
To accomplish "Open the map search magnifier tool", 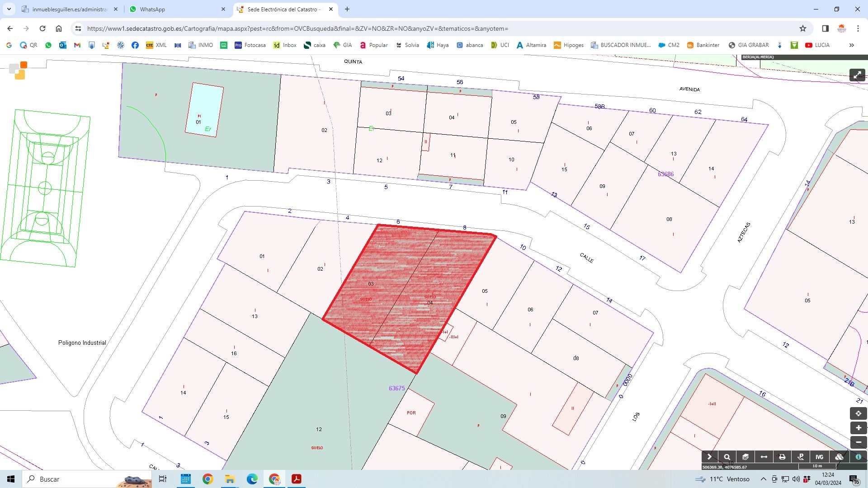I will (x=727, y=457).
